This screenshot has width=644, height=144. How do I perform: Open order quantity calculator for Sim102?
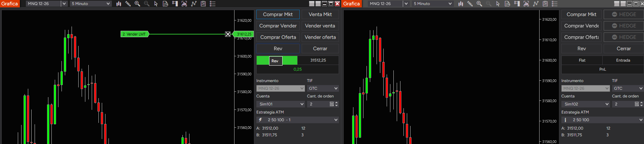(x=637, y=104)
